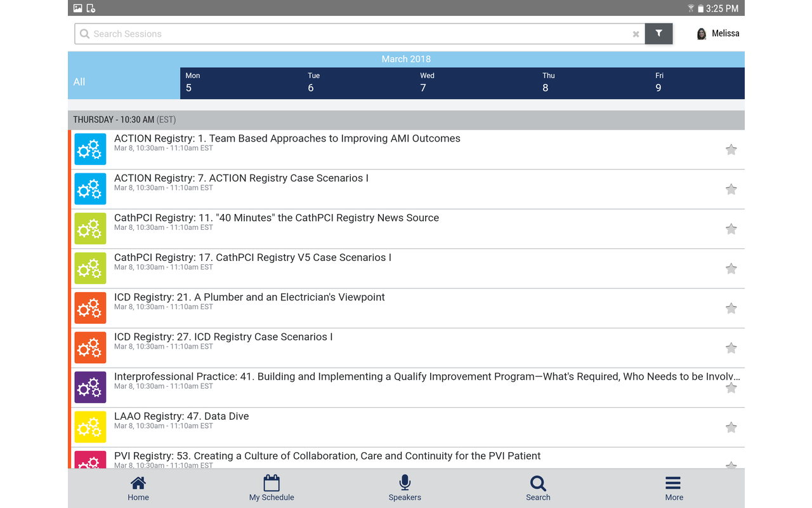Open the filter funnel button
812x508 pixels.
tap(658, 34)
